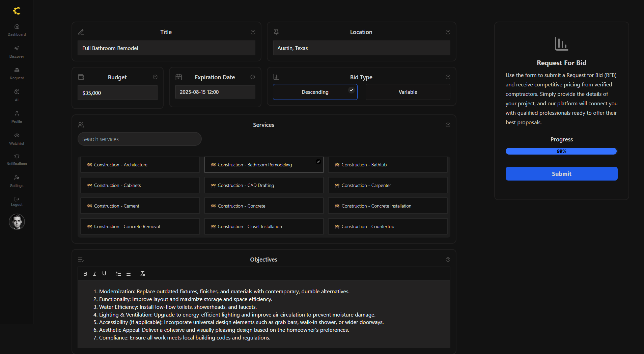644x354 pixels.
Task: Apply bulleted list in Objectives editor
Action: pos(128,274)
